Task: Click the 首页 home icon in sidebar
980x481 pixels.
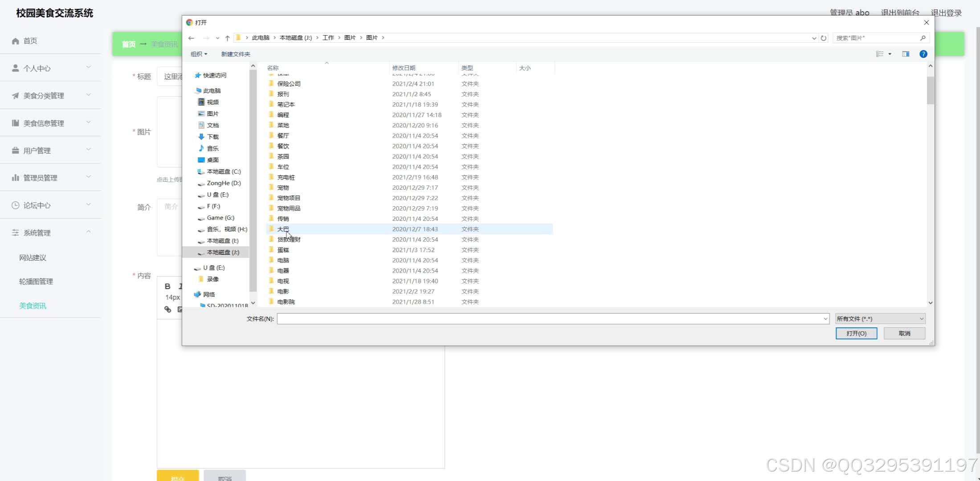Action: click(16, 41)
